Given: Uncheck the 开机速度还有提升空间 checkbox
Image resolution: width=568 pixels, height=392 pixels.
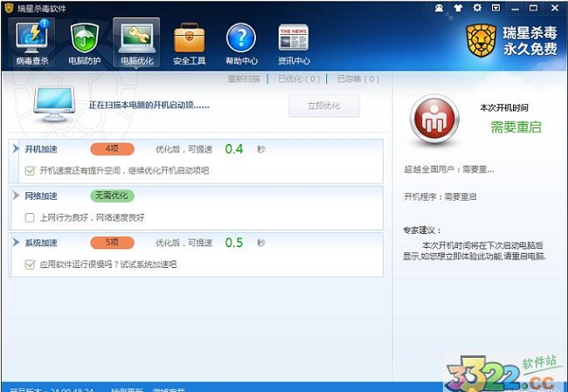Looking at the screenshot, I should tap(30, 170).
